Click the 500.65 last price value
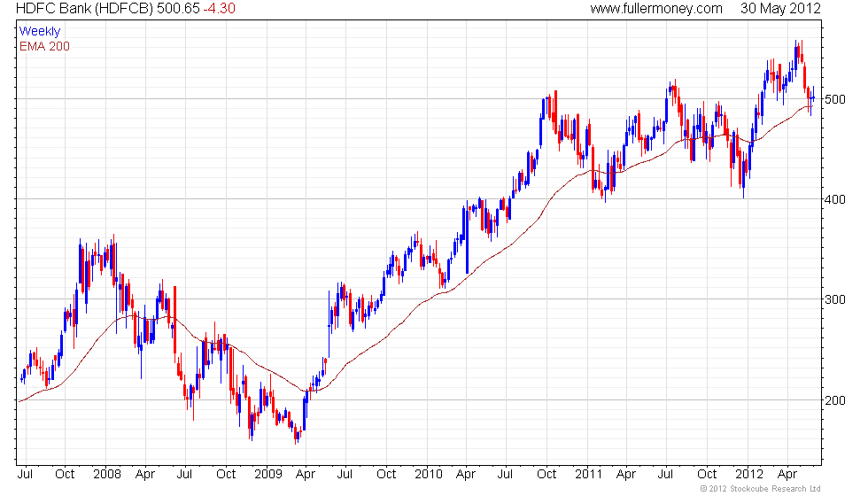The width and height of the screenshot is (868, 496). 178,8
